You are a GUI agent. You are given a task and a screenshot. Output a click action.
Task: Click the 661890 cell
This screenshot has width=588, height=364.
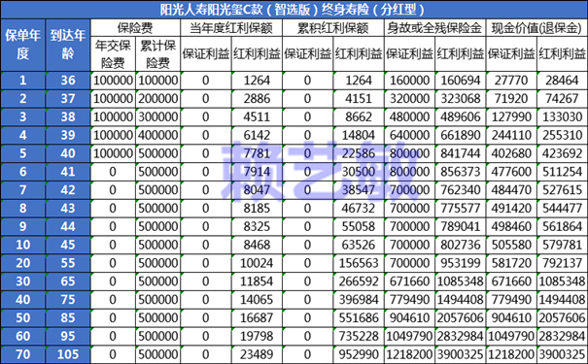461,135
